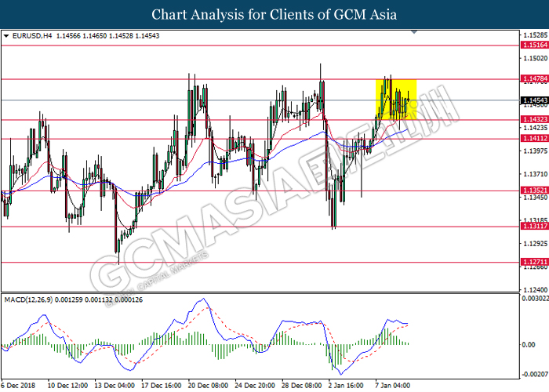Click the Chart Analysis for Clients title banner

(x=274, y=14)
